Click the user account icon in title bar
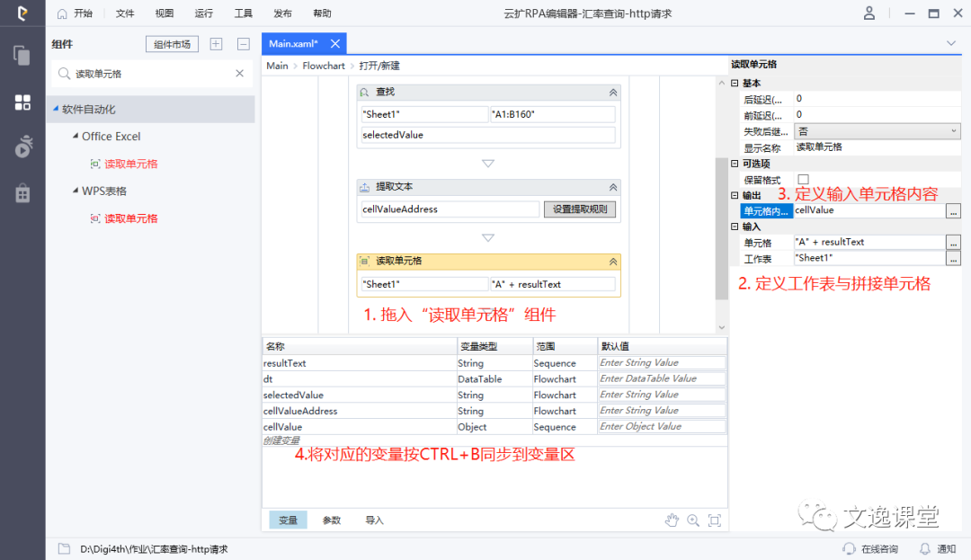The height and width of the screenshot is (560, 971). (869, 13)
